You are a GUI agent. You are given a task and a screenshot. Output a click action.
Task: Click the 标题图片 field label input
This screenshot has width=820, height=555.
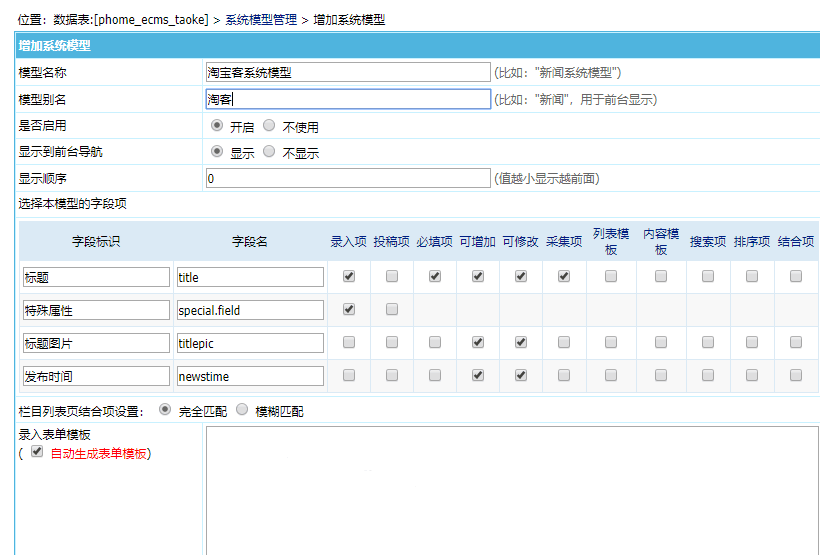click(x=96, y=343)
